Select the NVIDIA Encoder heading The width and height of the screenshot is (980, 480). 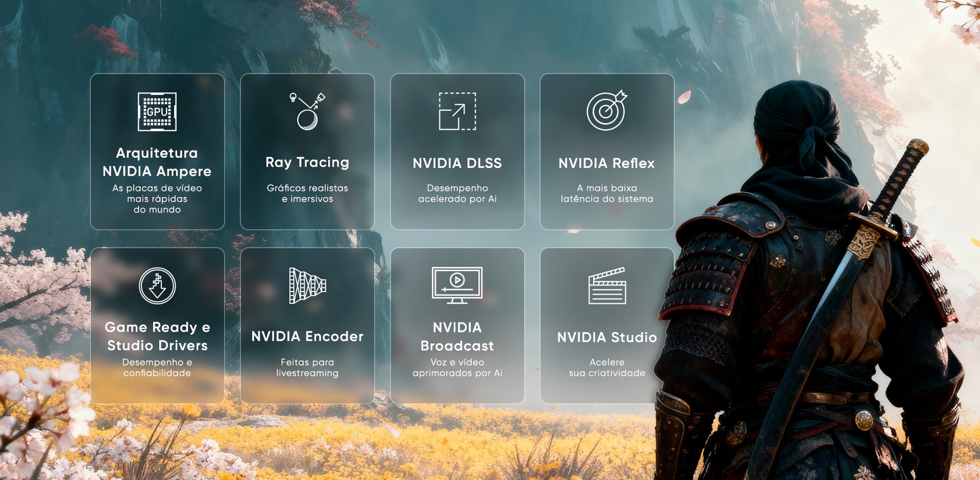click(x=307, y=337)
